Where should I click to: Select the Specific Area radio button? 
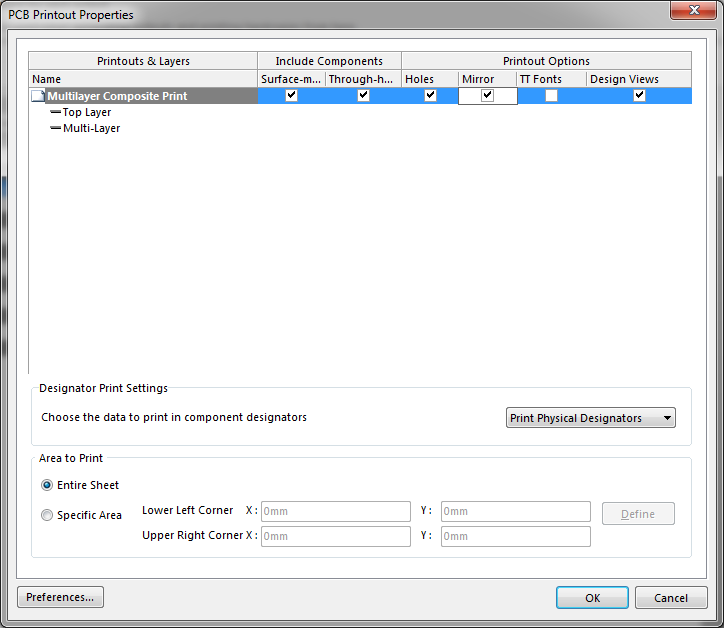coord(47,515)
